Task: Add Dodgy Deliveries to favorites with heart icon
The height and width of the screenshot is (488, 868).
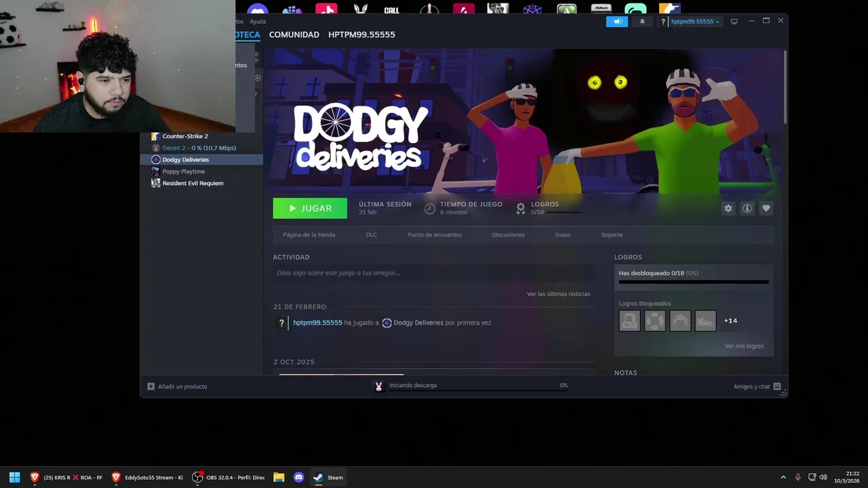Action: 766,208
